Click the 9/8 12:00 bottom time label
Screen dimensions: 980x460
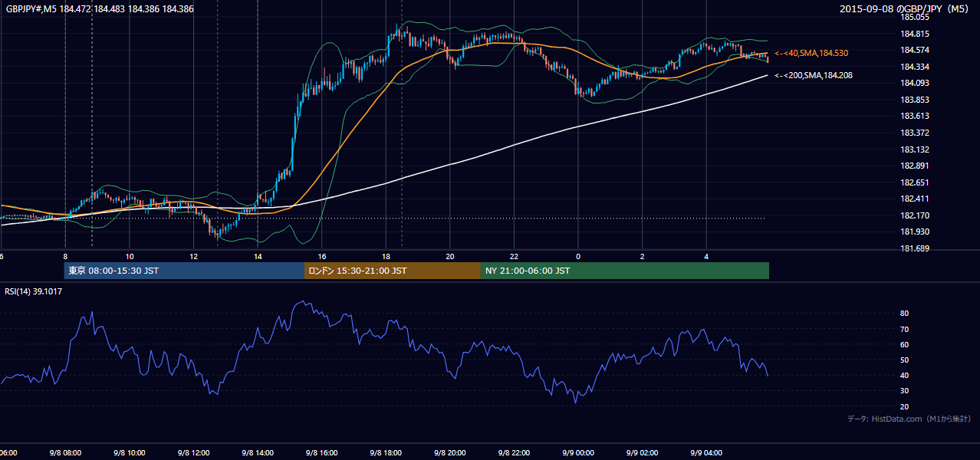coord(193,453)
